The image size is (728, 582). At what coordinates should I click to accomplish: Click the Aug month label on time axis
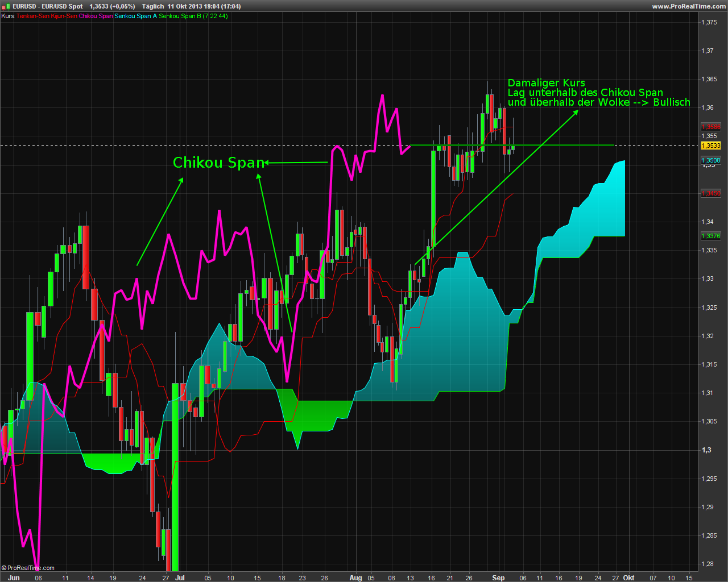[355, 577]
